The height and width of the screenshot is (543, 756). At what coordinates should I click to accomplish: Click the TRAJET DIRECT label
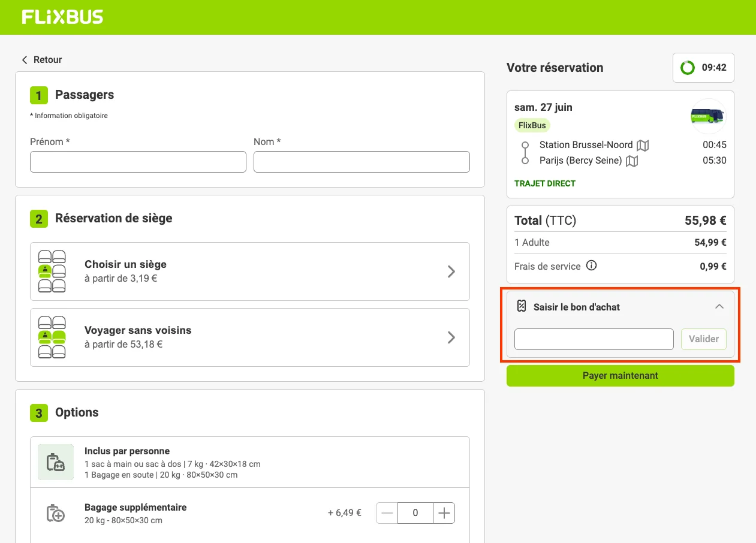point(545,183)
